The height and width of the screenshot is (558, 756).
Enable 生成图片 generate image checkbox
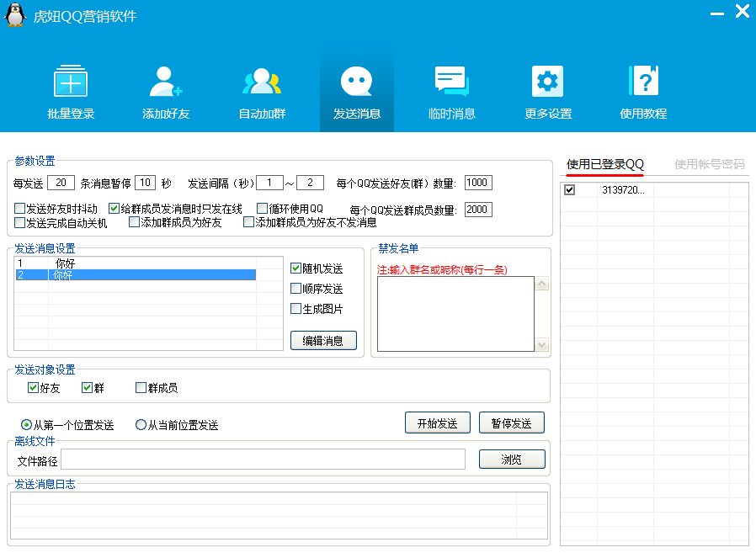click(x=296, y=309)
